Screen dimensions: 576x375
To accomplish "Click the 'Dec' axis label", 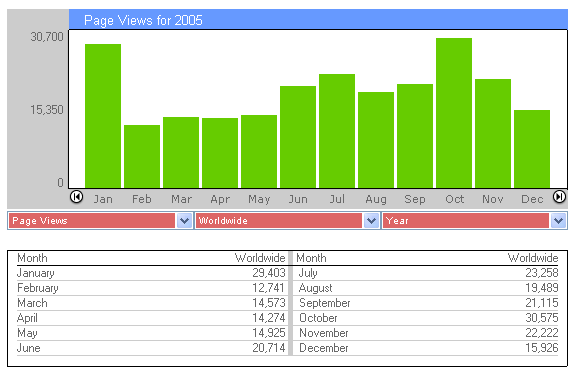I will (x=532, y=199).
